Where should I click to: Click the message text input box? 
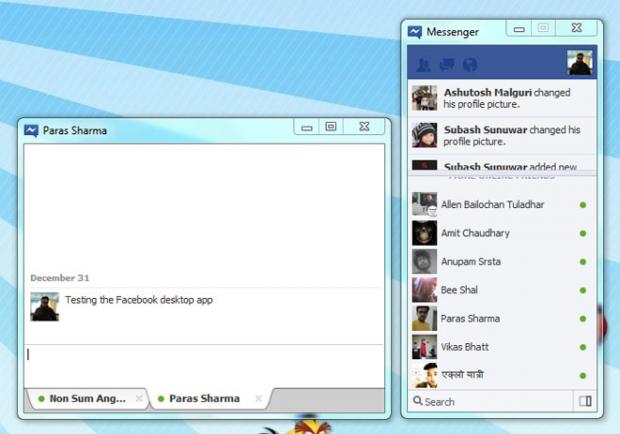pos(203,355)
